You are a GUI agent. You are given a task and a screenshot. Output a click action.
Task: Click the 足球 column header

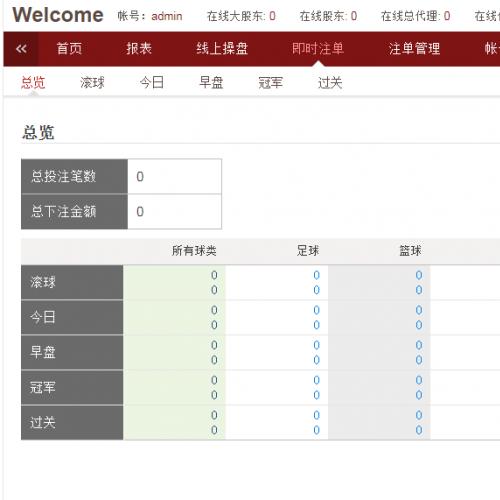pyautogui.click(x=308, y=251)
